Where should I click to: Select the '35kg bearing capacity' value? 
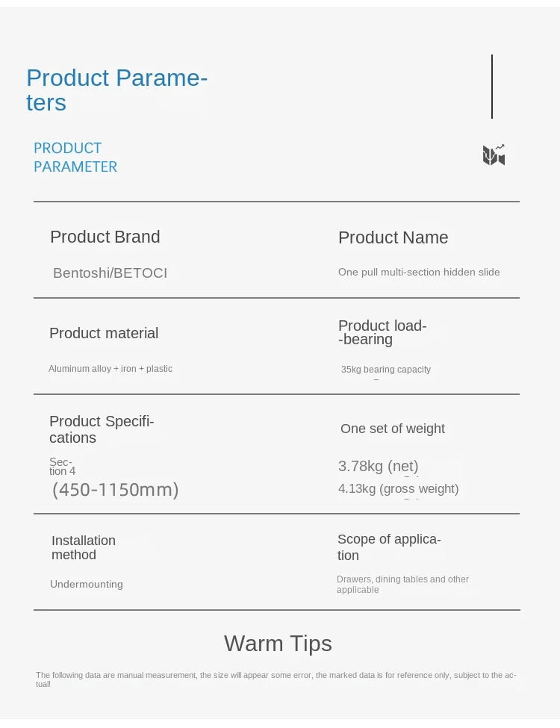(386, 370)
